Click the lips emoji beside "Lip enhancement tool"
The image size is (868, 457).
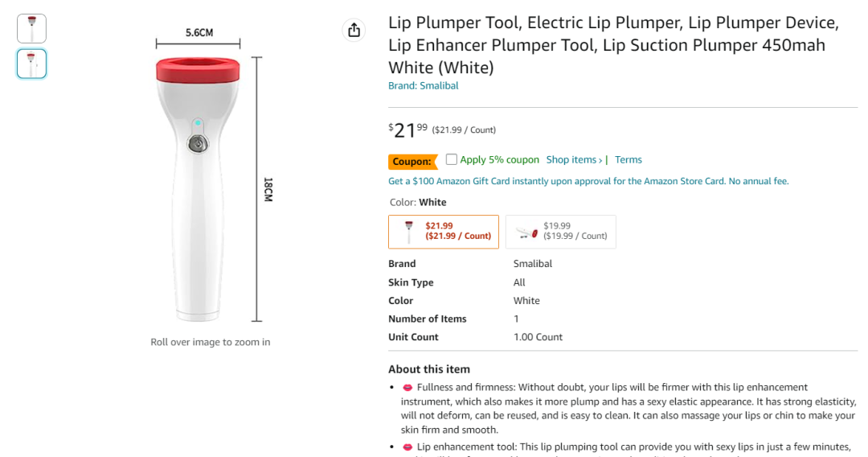pyautogui.click(x=407, y=447)
